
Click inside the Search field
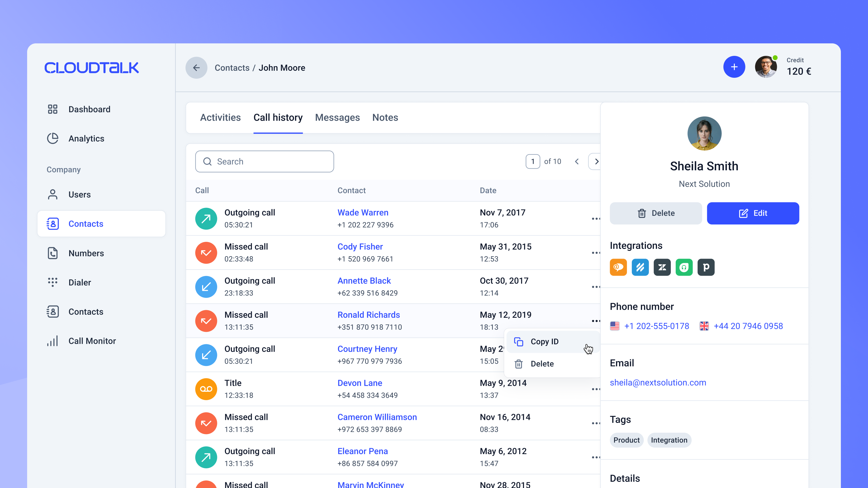[x=264, y=161]
